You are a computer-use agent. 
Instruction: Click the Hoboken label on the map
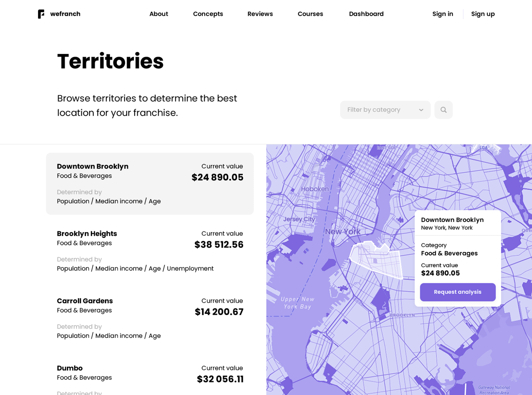[x=314, y=189]
